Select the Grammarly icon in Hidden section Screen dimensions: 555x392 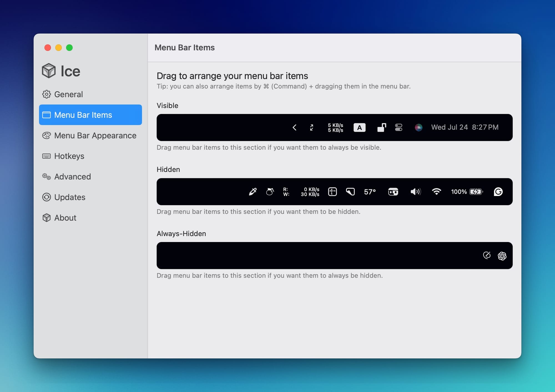tap(498, 192)
